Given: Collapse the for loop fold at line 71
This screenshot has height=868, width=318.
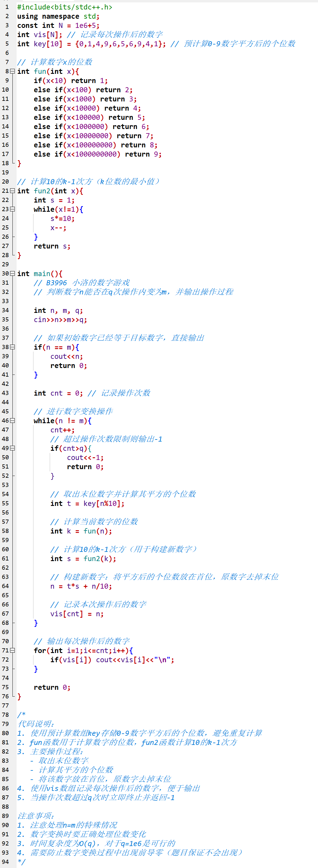Looking at the screenshot, I should pos(12,650).
